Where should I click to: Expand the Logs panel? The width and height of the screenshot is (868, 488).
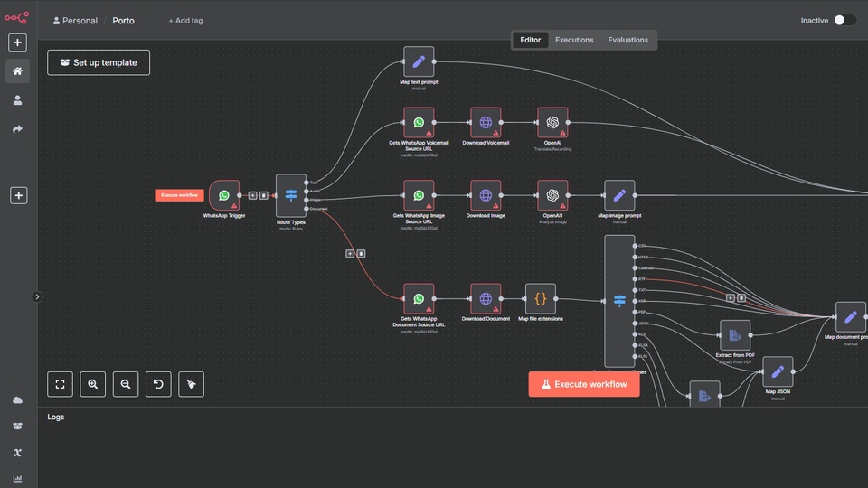pos(453,418)
